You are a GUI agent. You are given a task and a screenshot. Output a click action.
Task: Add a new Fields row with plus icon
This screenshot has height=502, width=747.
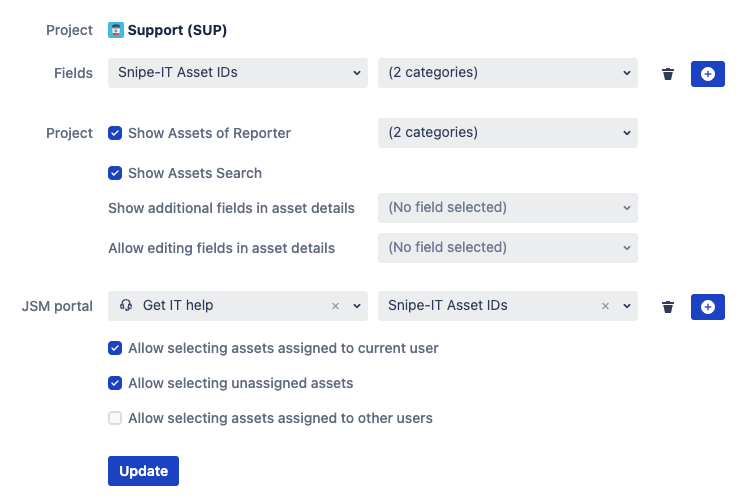708,74
